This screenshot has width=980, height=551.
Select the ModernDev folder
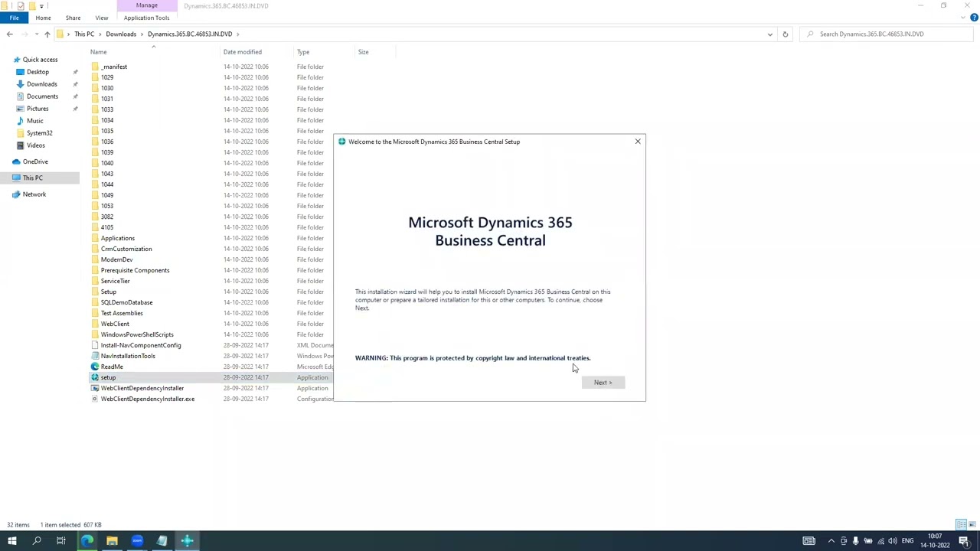(116, 259)
